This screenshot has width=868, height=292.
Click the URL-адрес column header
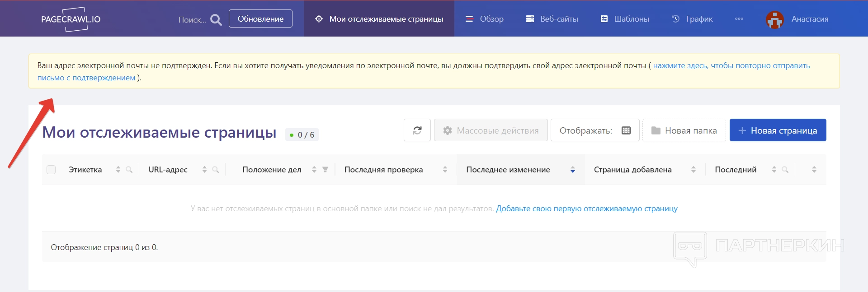[168, 170]
